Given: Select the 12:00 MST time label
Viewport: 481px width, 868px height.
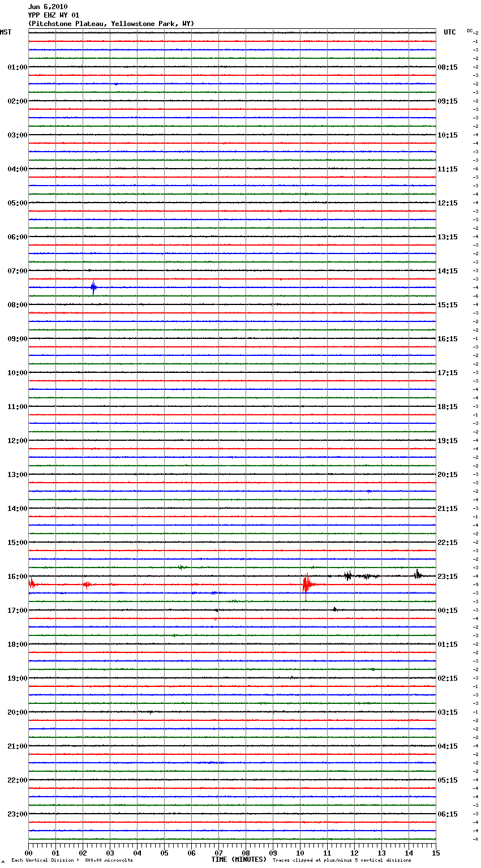Looking at the screenshot, I should tap(18, 441).
